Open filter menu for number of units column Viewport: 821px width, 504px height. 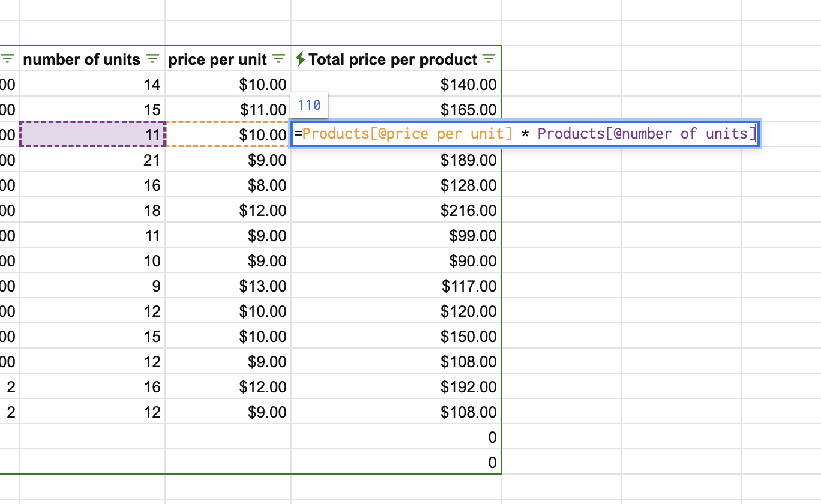[153, 59]
